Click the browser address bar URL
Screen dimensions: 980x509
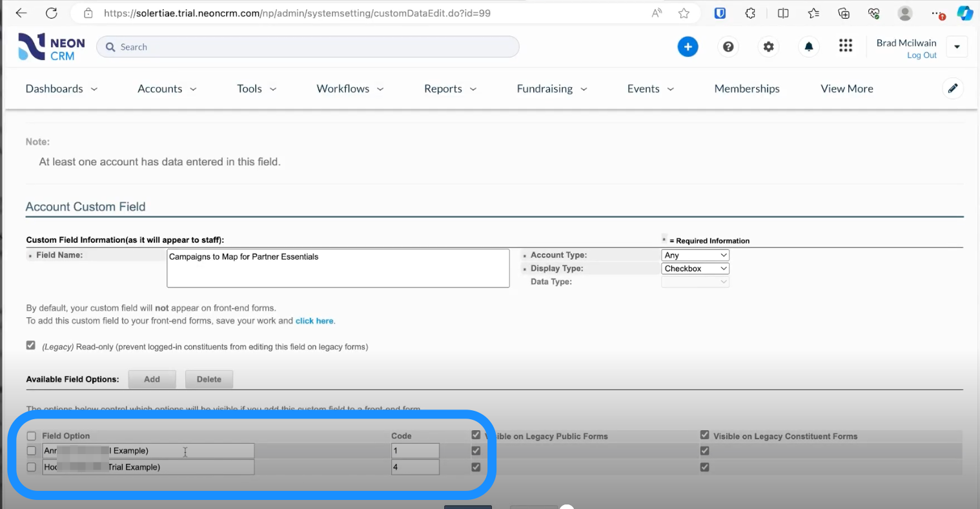(297, 13)
